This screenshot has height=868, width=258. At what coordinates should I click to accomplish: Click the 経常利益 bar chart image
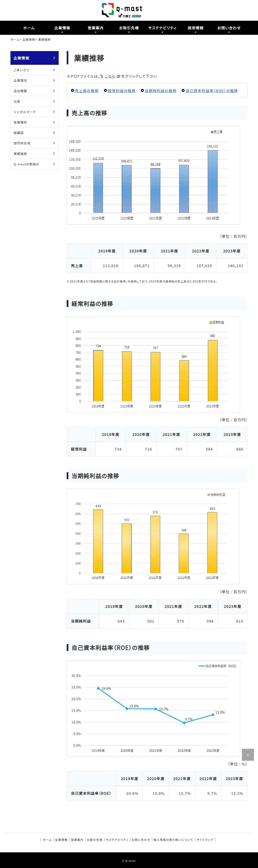pos(153,364)
